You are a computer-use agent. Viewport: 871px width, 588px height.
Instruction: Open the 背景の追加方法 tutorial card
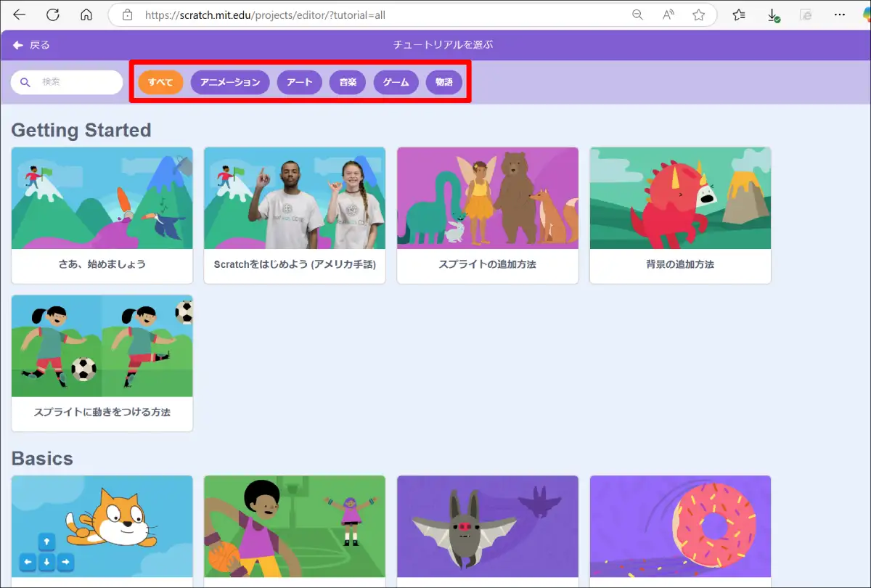pos(680,215)
